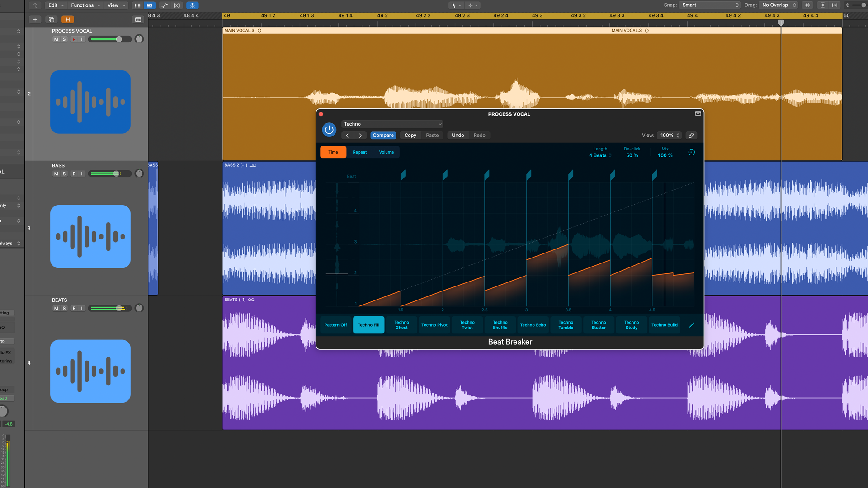Open the Functions menu
This screenshot has height=488, width=868.
click(85, 5)
